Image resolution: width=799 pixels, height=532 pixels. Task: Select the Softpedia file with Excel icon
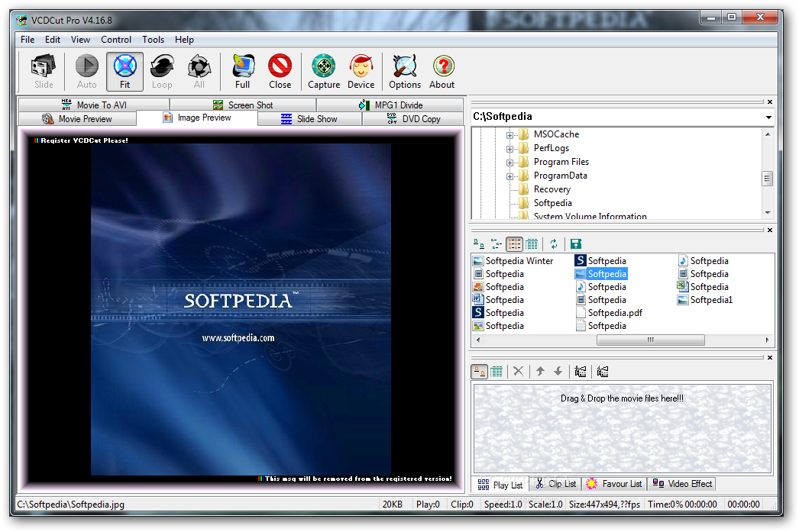704,287
